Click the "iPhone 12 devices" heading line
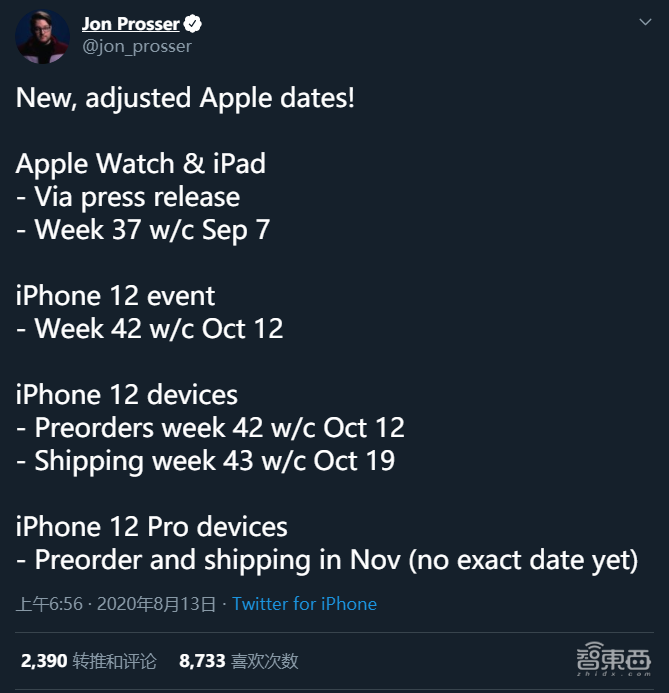This screenshot has width=669, height=693. [127, 394]
